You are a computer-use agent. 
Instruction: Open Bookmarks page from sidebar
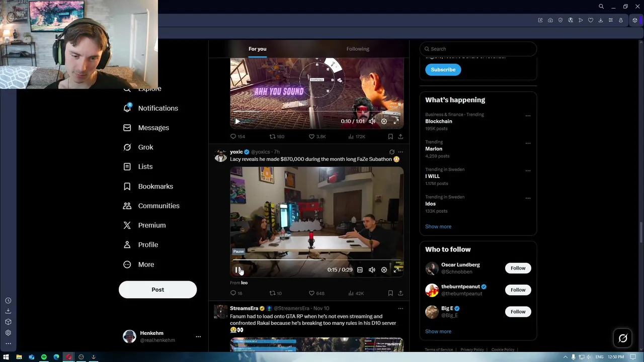pos(148,186)
